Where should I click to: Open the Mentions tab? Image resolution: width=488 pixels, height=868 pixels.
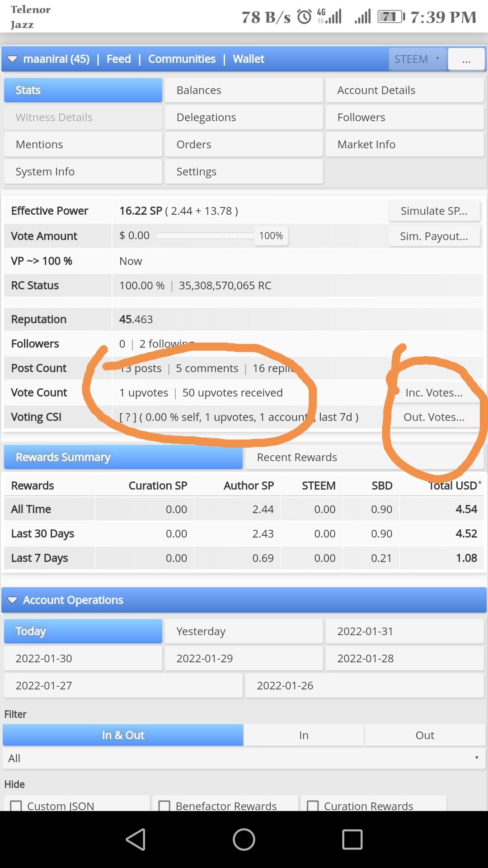click(x=83, y=144)
